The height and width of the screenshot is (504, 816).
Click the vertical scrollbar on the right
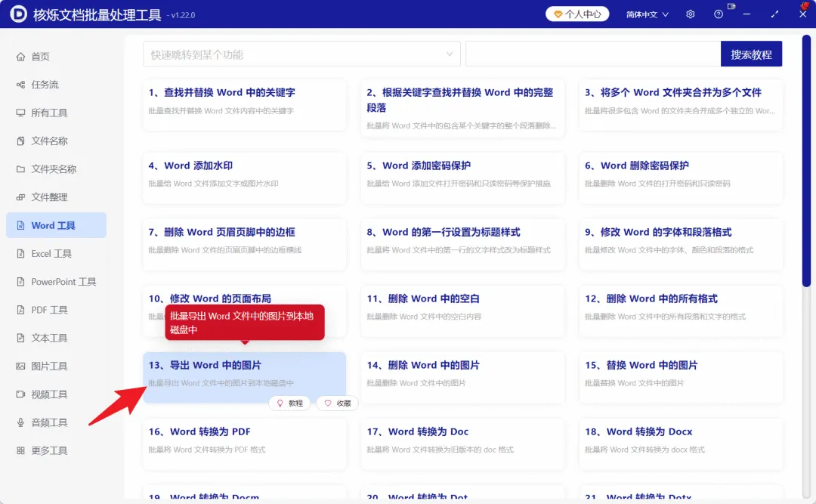[806, 162]
